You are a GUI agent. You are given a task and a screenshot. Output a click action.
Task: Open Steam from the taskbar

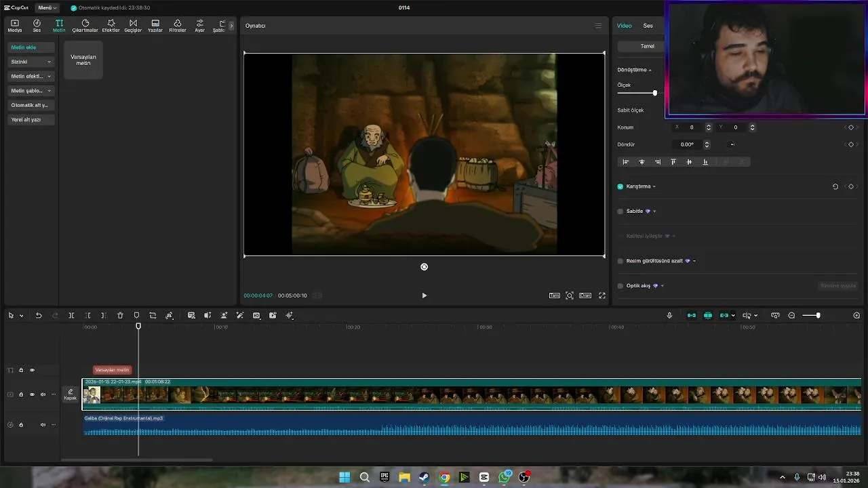424,477
